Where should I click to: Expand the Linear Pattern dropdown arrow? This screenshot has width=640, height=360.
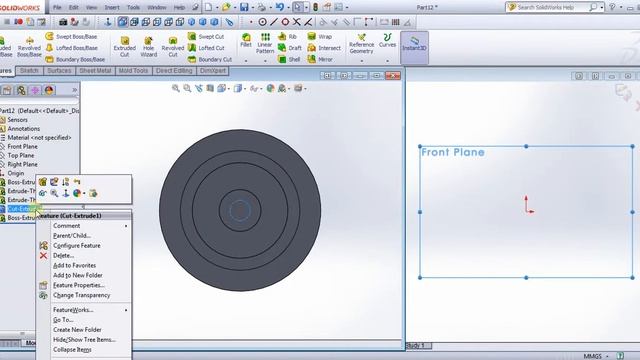(265, 61)
